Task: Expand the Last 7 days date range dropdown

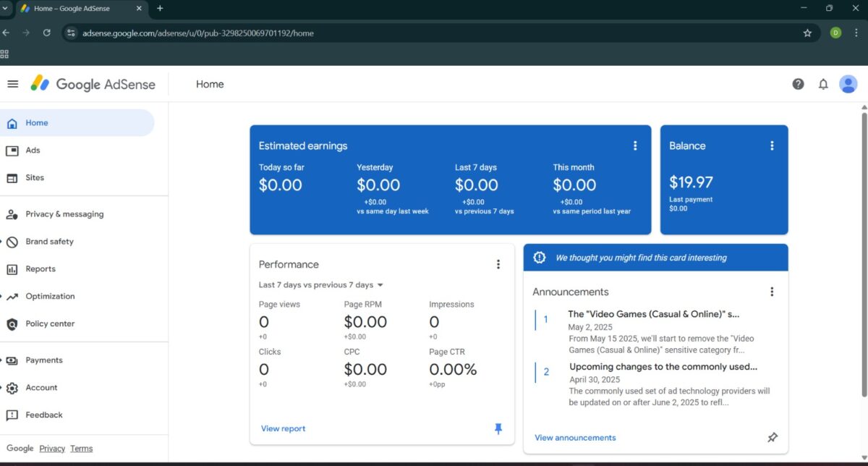Action: point(321,285)
